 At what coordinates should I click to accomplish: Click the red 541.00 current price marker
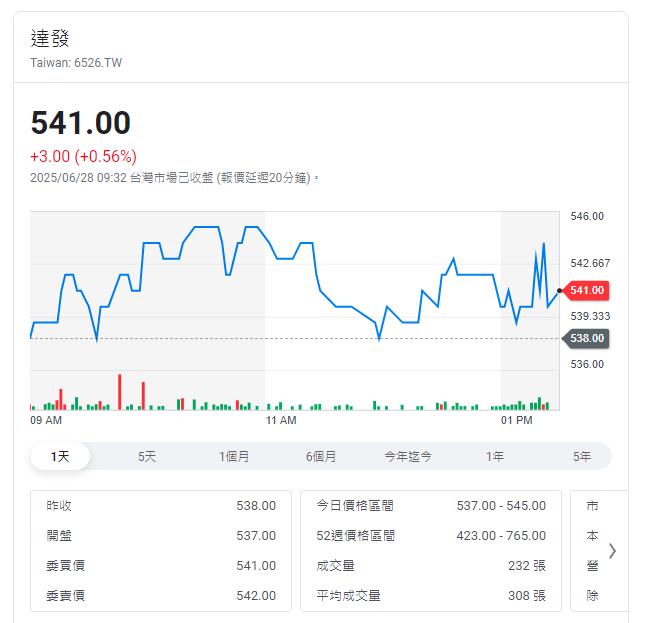pos(586,290)
